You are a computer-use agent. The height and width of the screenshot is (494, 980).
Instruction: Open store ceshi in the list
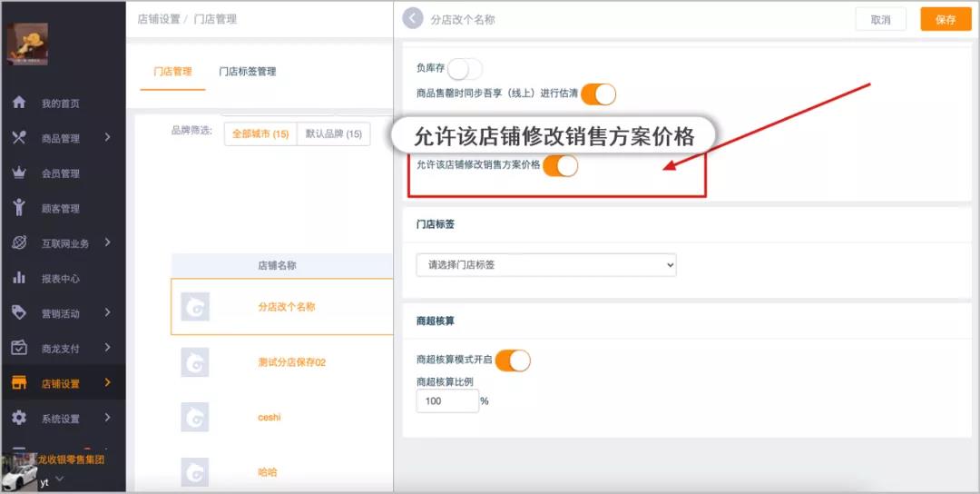tap(269, 417)
